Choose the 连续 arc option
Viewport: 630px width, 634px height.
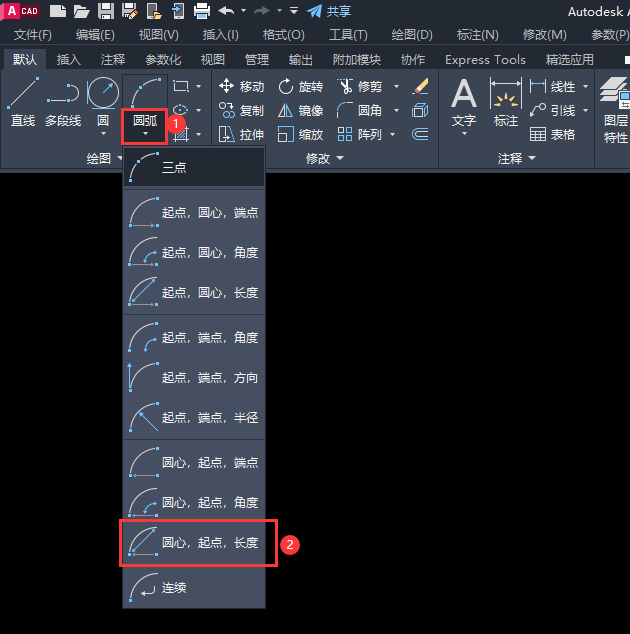194,587
